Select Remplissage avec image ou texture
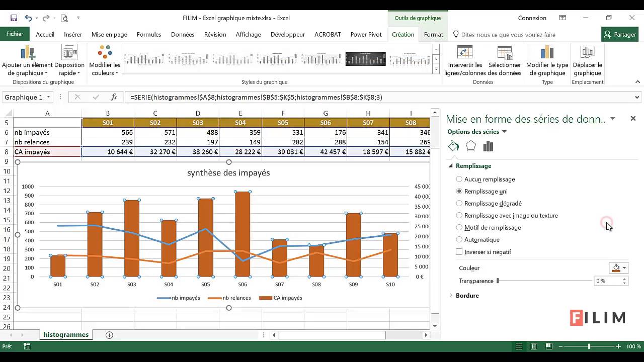Viewport: 644px width, 362px height. [507, 215]
